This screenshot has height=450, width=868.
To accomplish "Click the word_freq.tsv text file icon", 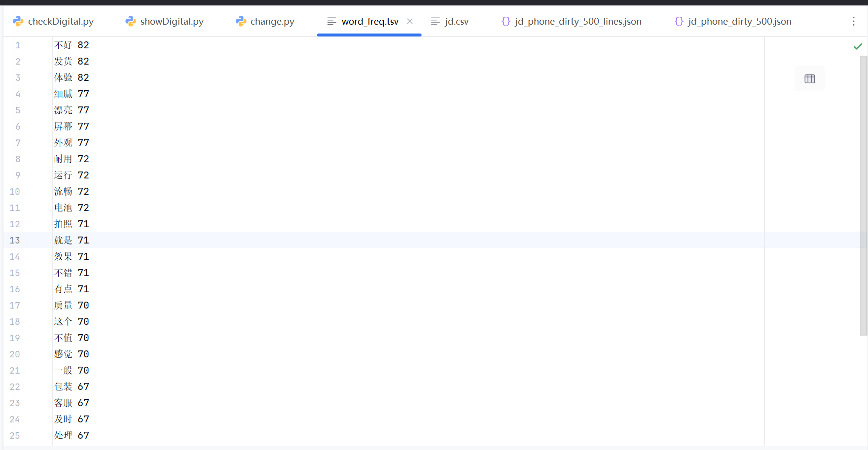I will click(x=332, y=21).
